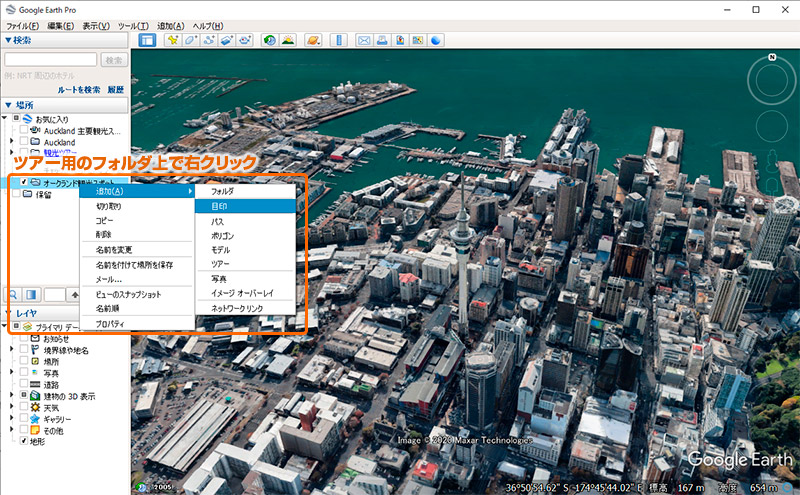
Task: Uncheck the オークランド観光スポット folder checkbox
Action: click(x=23, y=182)
